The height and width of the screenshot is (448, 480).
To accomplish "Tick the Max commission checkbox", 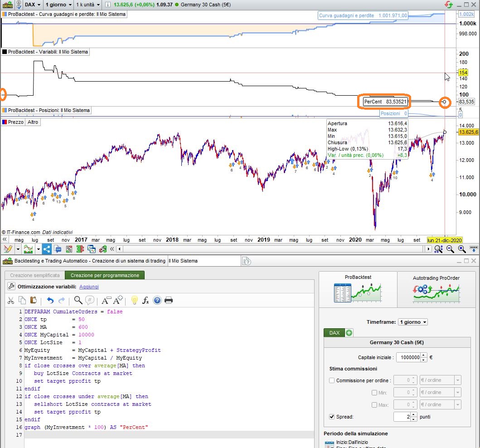I will tap(374, 405).
